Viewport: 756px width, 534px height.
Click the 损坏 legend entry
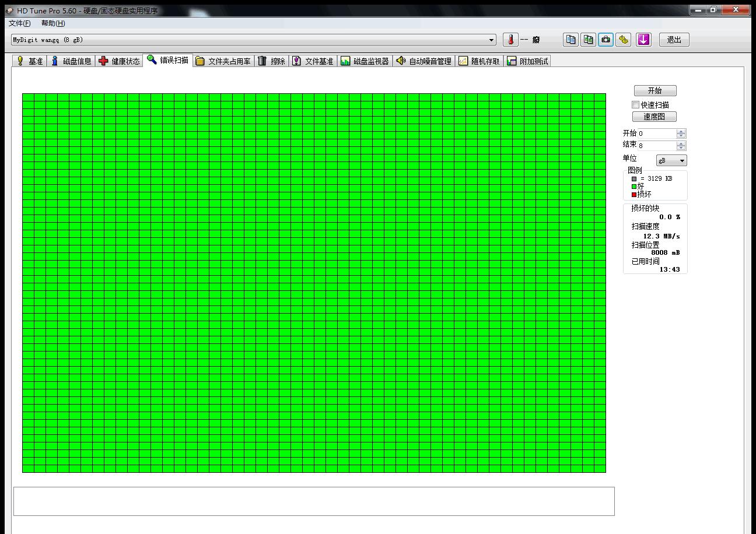tap(645, 194)
